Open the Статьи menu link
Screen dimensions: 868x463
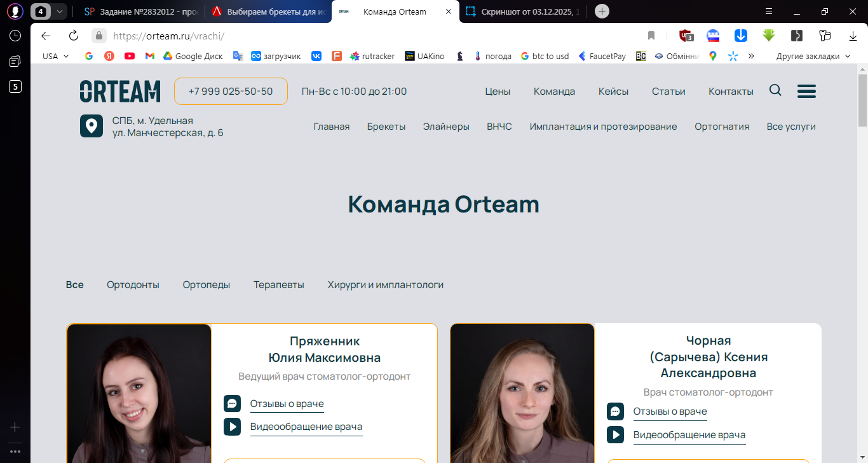668,92
